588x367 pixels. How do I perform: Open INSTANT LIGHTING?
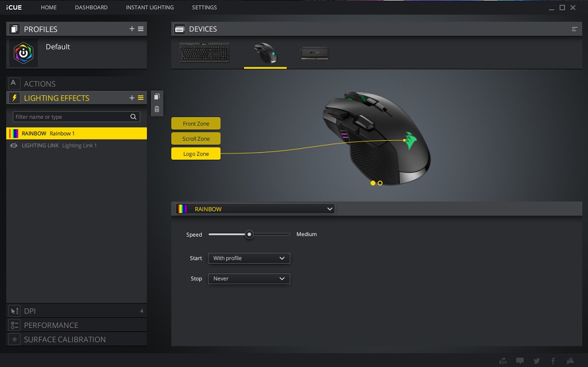[x=150, y=7]
